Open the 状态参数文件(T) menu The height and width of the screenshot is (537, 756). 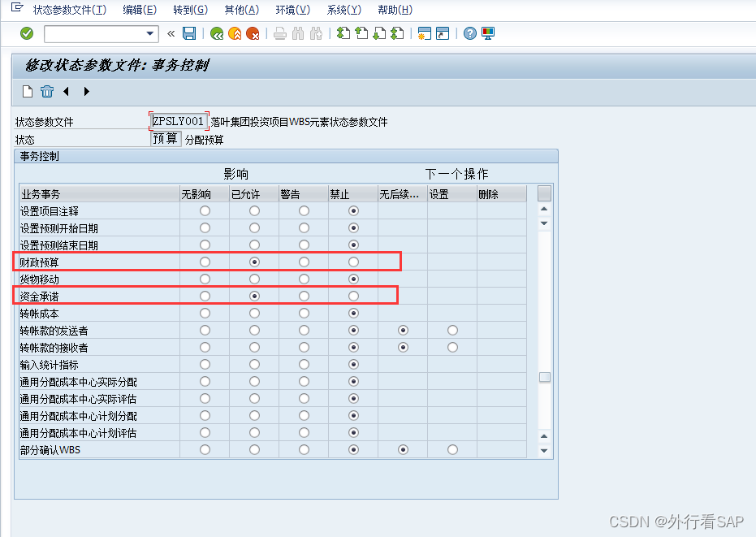(70, 10)
